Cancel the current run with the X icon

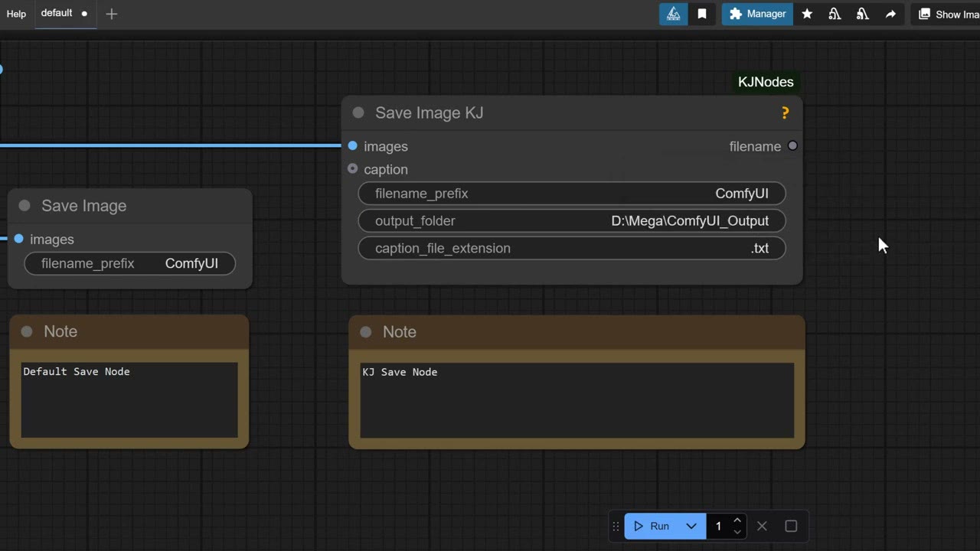coord(762,526)
